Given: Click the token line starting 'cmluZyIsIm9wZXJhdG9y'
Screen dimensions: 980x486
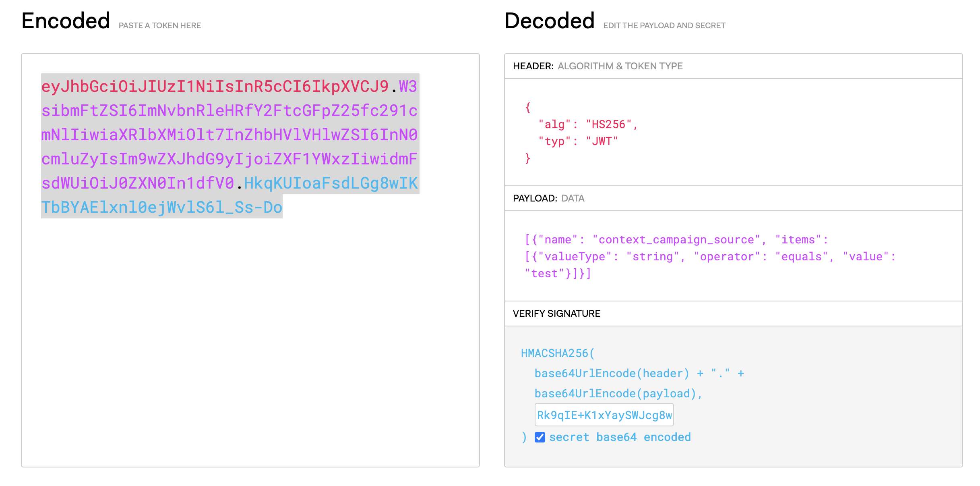Looking at the screenshot, I should (x=229, y=159).
